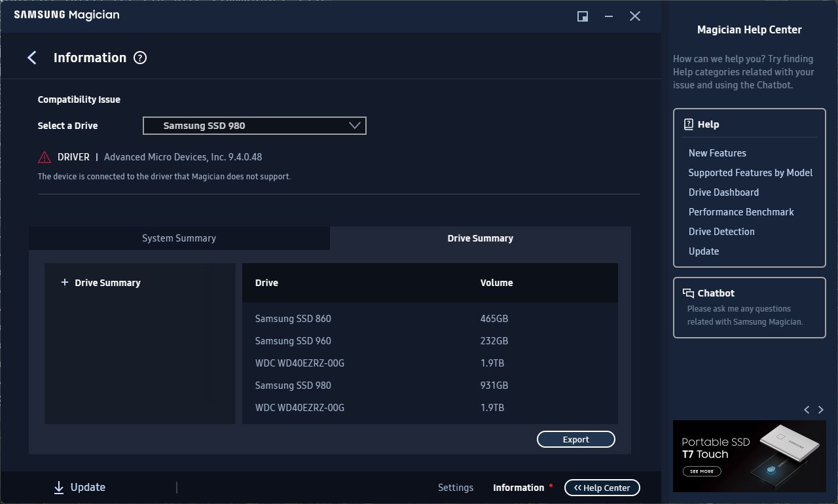The height and width of the screenshot is (504, 838).
Task: Click the driver warning triangle icon
Action: [45, 157]
